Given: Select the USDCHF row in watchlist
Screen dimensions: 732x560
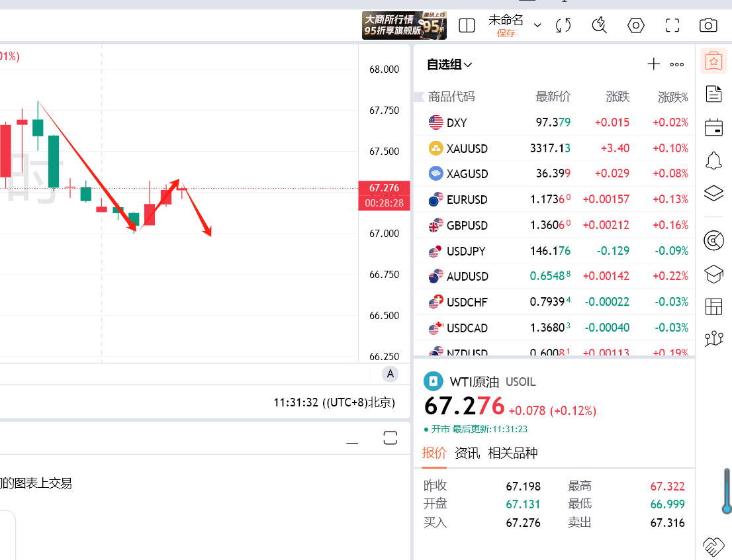Looking at the screenshot, I should (x=554, y=303).
